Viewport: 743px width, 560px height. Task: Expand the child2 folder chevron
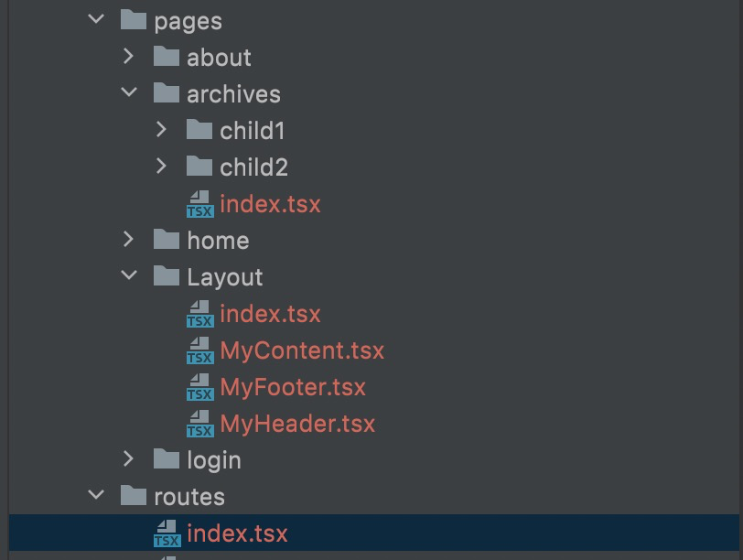pos(162,167)
